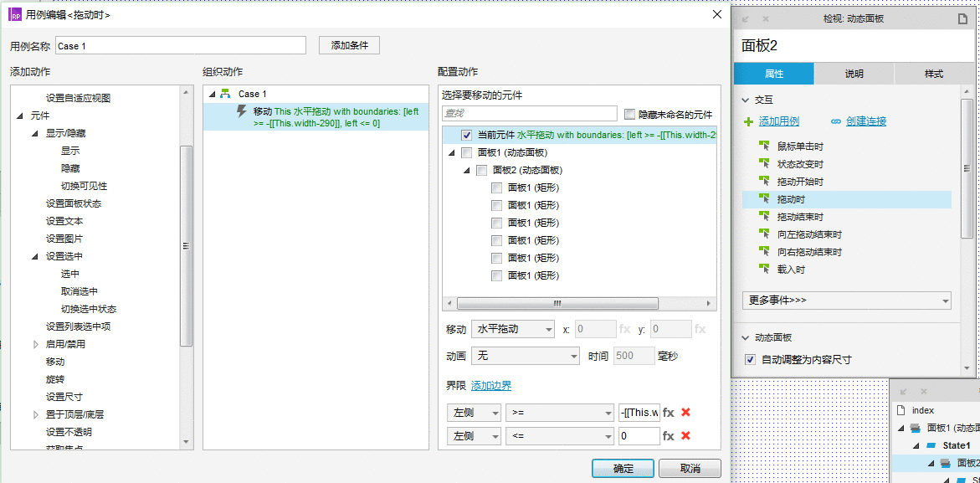
Task: Open fx editor for second boundary value
Action: [669, 435]
